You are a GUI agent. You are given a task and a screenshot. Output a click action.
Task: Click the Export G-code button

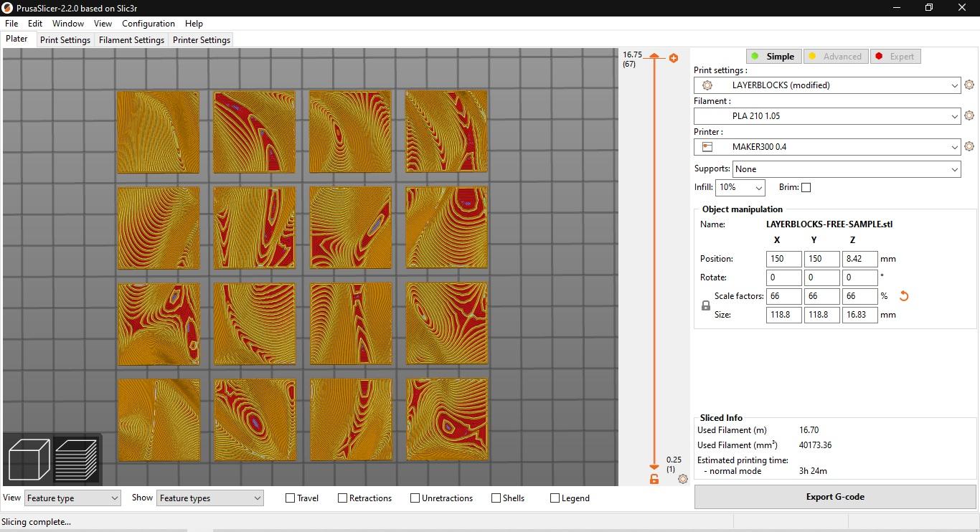pyautogui.click(x=835, y=497)
